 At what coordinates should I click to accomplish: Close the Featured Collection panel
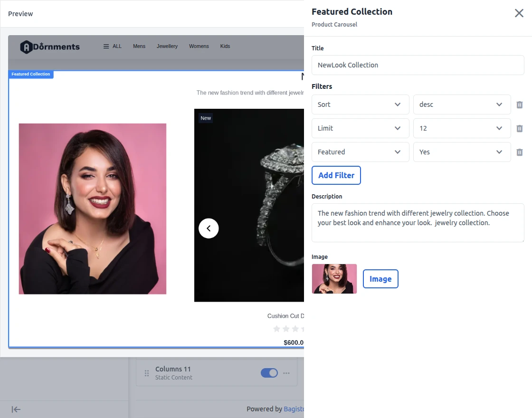(519, 13)
